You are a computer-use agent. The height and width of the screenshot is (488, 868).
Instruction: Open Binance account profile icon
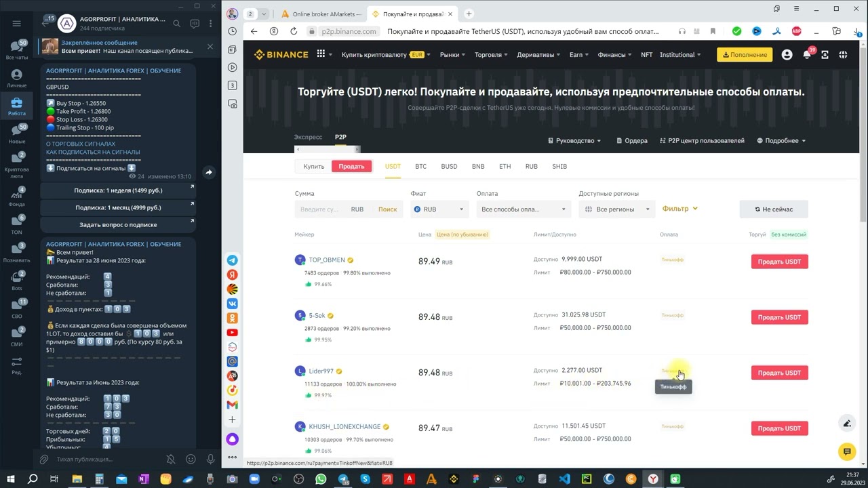point(787,55)
